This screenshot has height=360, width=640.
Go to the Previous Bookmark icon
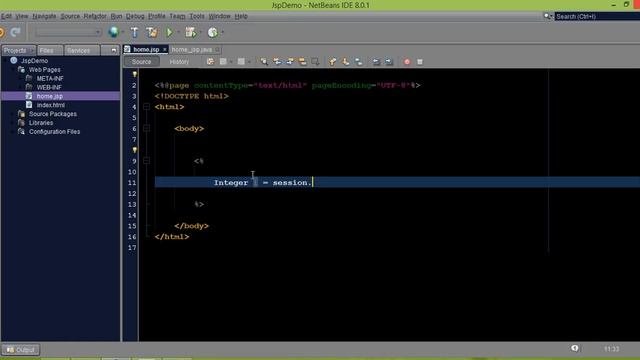pos(333,62)
